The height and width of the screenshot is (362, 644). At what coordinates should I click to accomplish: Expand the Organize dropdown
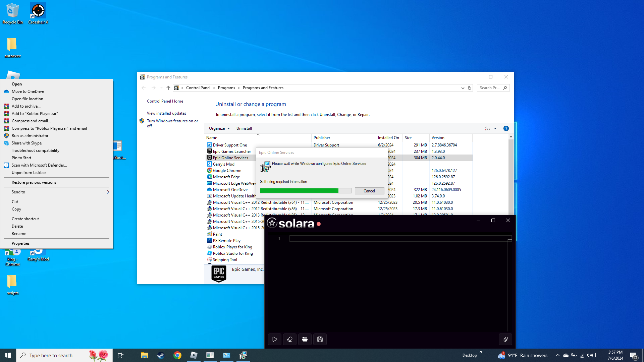coord(219,128)
